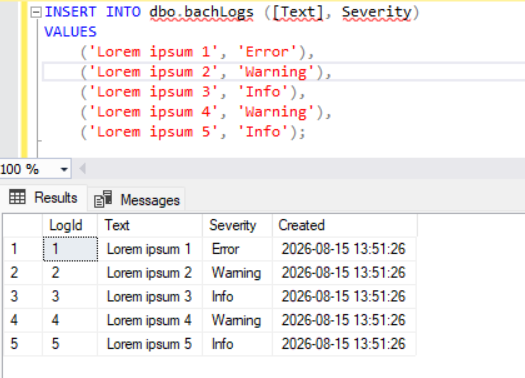Click the Info severity cell in row 3
The width and height of the screenshot is (525, 378).
tap(237, 296)
